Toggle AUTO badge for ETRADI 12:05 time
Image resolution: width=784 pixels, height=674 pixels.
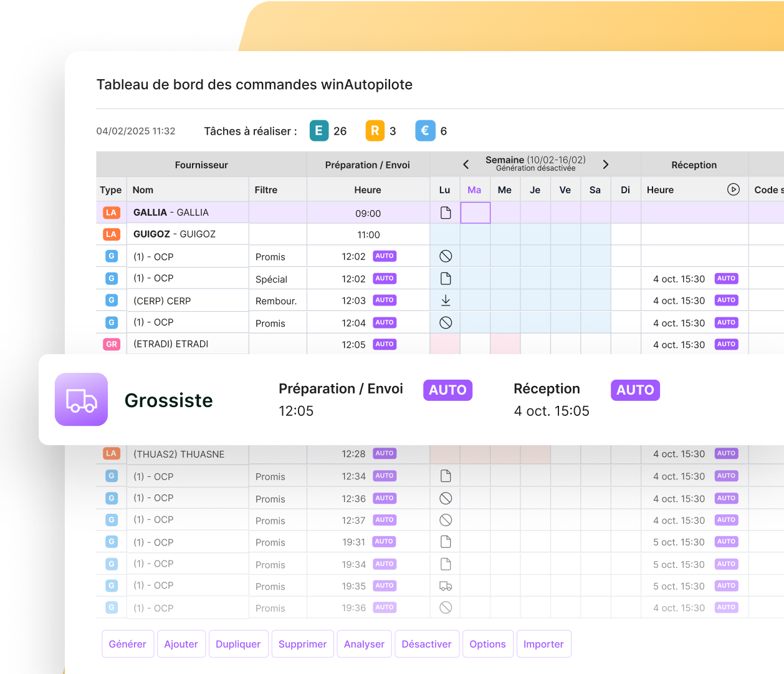click(385, 344)
